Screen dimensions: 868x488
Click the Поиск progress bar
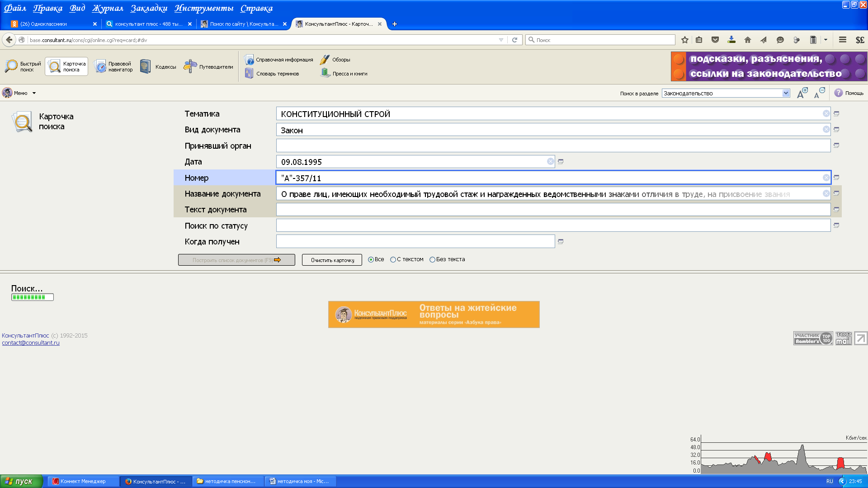pyautogui.click(x=33, y=297)
